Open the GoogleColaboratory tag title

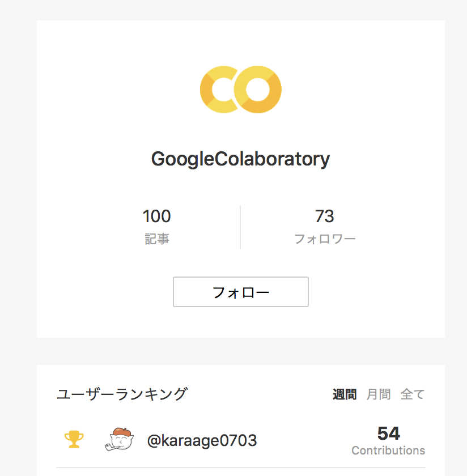240,159
